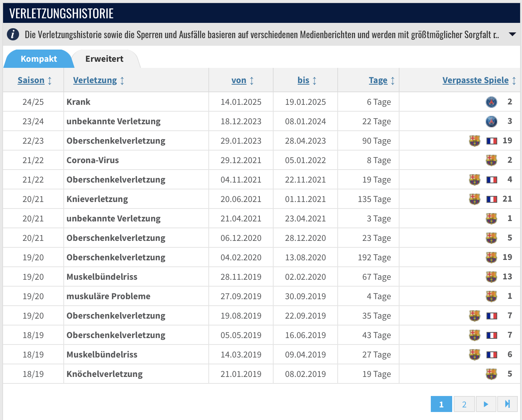
Task: Switch to the Kompakt tab
Action: [39, 59]
